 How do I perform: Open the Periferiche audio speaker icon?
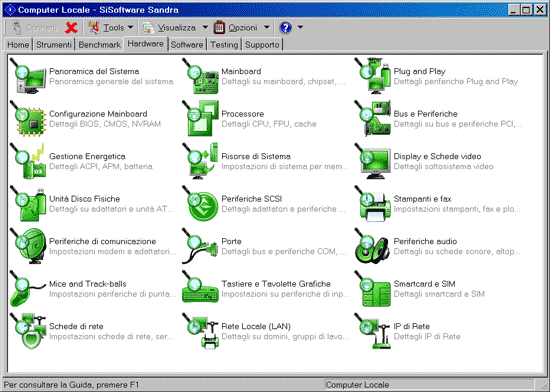pyautogui.click(x=373, y=246)
